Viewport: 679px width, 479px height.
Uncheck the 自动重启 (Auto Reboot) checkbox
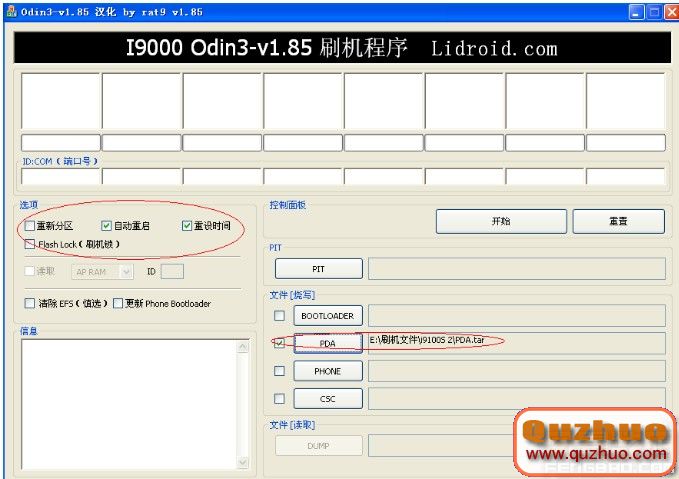point(106,226)
